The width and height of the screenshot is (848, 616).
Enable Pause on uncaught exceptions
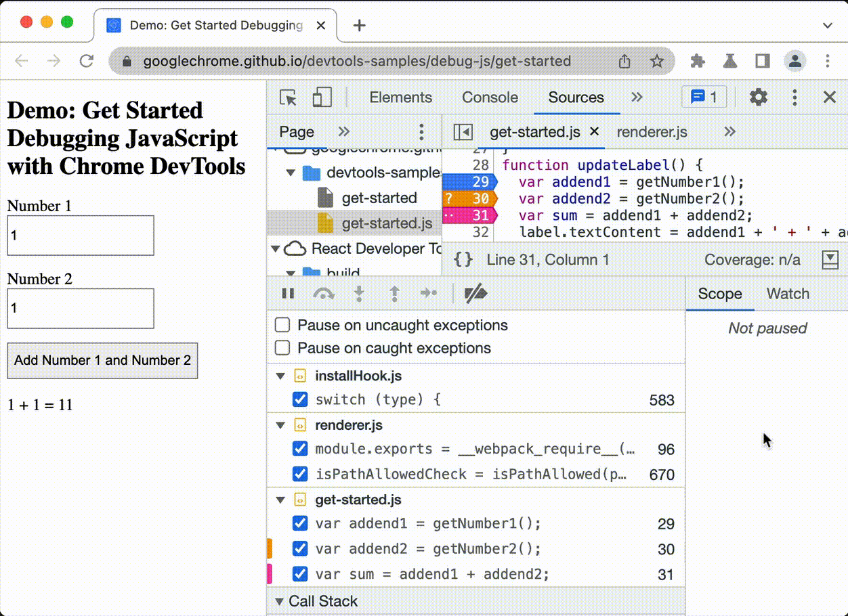(282, 326)
